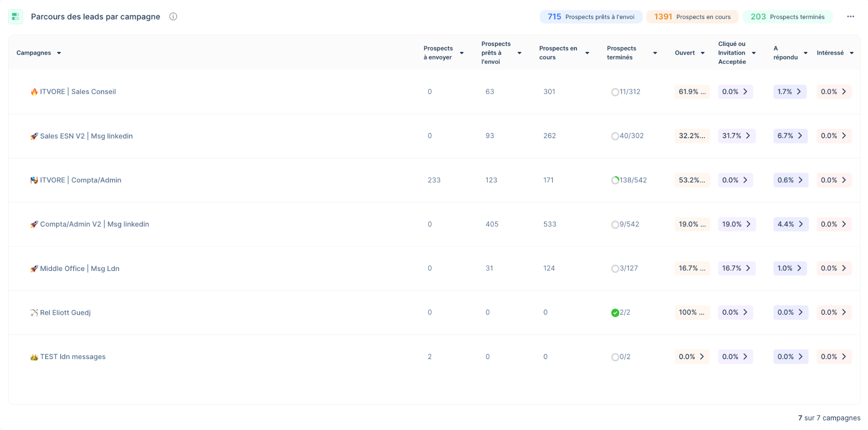Open 1.7% A répondu for ITVORE Sales Conseil

click(790, 92)
